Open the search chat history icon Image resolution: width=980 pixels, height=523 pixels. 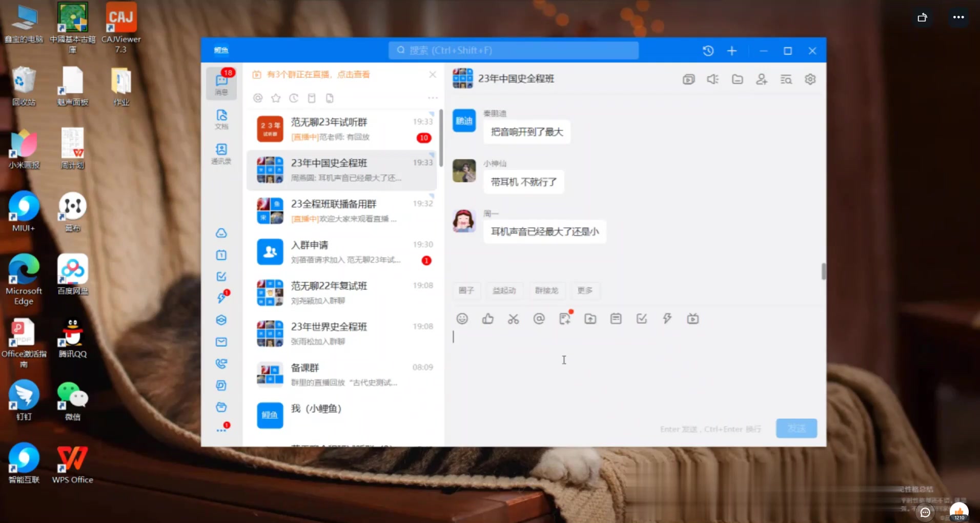(786, 79)
